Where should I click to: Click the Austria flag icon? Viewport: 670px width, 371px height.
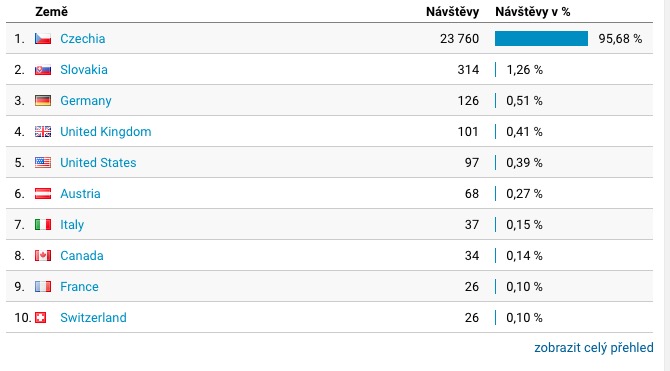pos(43,194)
